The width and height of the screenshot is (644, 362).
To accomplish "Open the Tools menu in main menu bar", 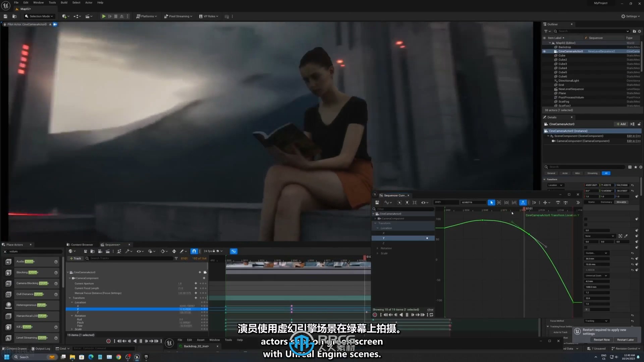I will 52,2.
